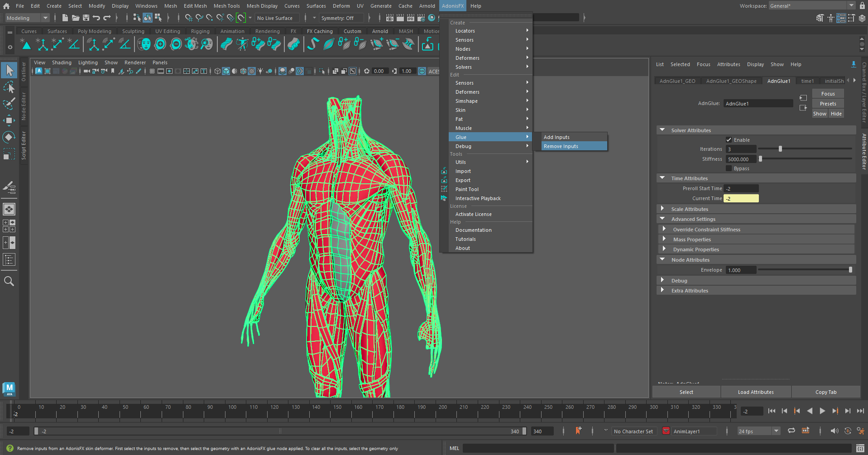This screenshot has height=455, width=868.
Task: Play the timeline backwards
Action: pos(810,411)
